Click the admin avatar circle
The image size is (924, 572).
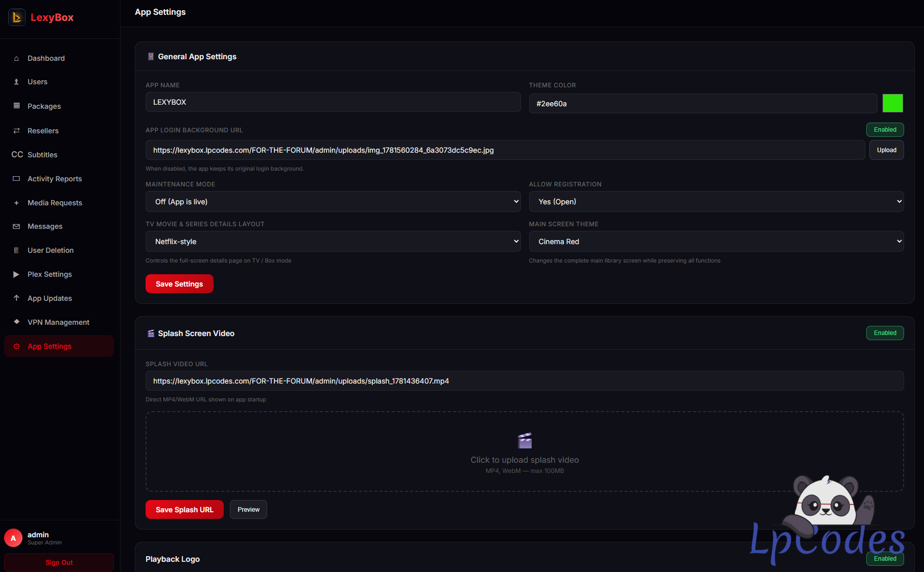13,538
